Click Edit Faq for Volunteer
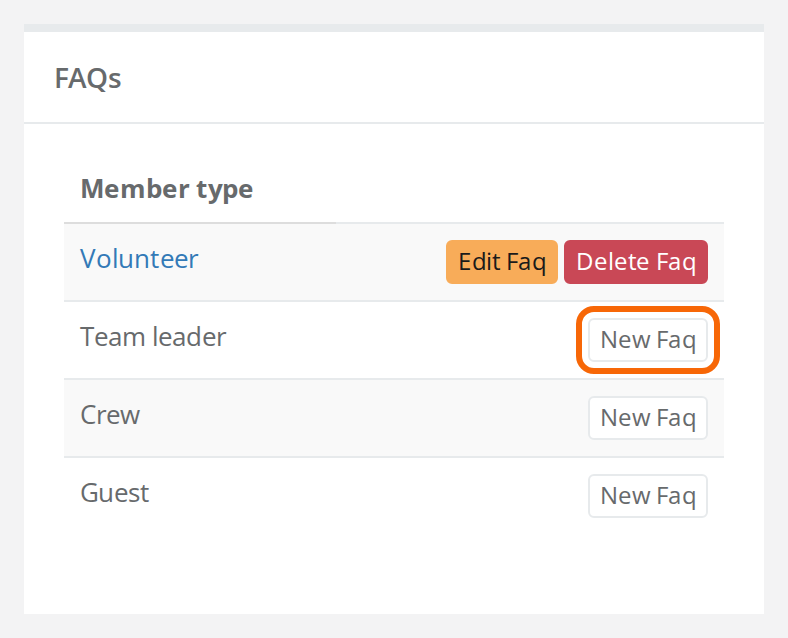This screenshot has height=638, width=788. point(502,262)
